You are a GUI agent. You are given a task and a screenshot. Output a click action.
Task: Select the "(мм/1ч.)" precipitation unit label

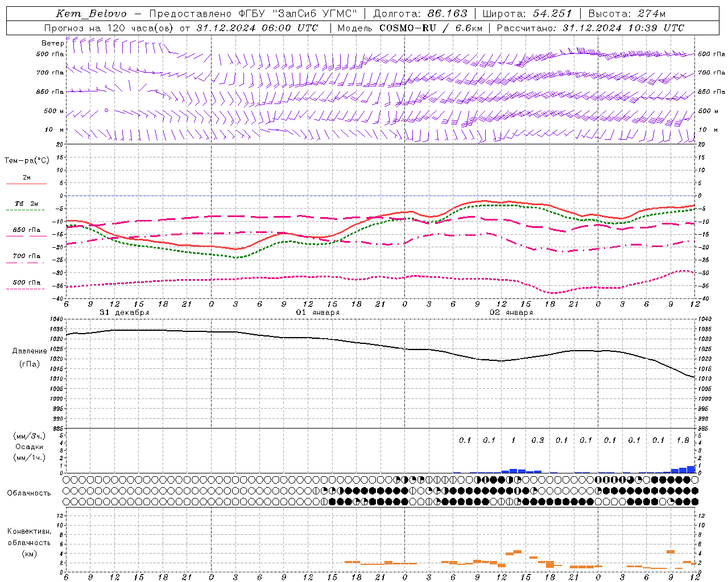[29, 458]
